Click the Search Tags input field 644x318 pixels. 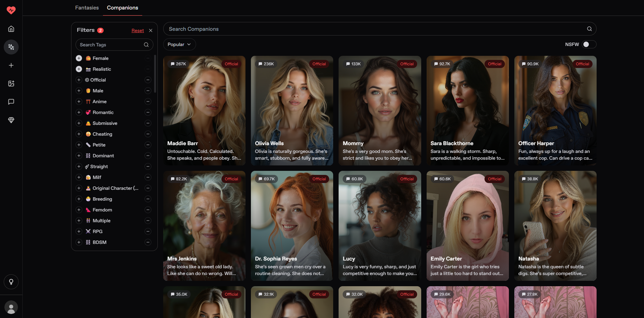(x=114, y=45)
